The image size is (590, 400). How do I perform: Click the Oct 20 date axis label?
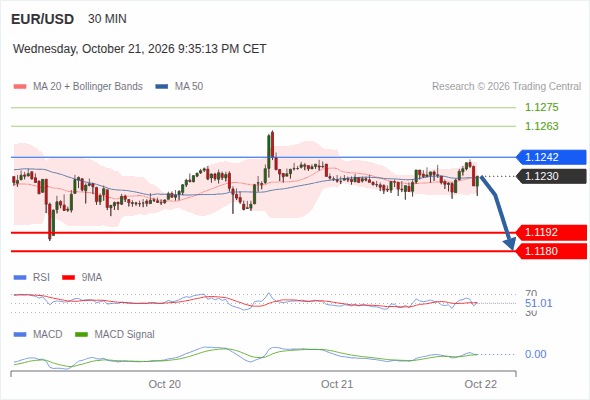164,384
